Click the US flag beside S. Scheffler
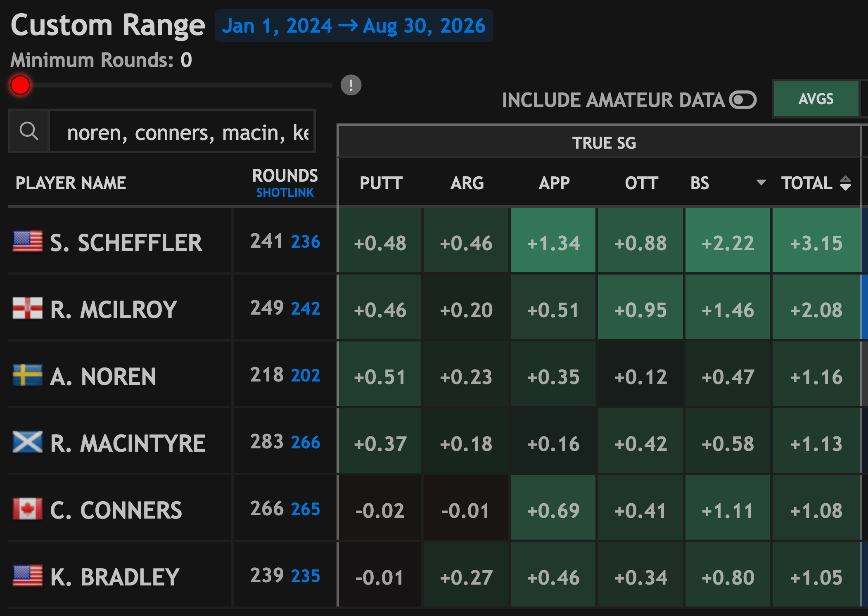 (28, 242)
